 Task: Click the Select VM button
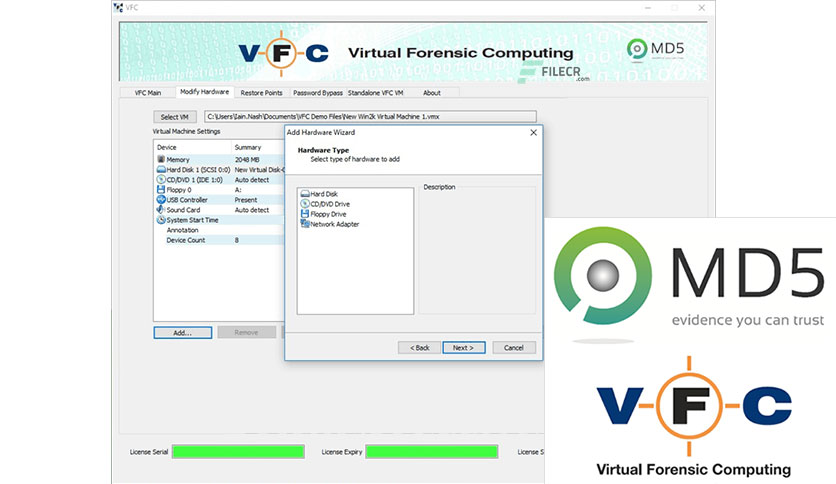(175, 117)
